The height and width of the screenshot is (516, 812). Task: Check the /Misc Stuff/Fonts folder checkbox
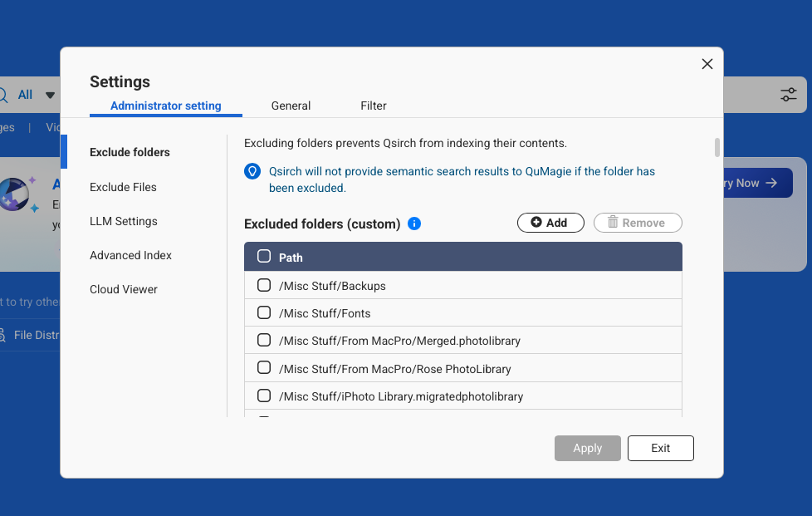coord(264,312)
